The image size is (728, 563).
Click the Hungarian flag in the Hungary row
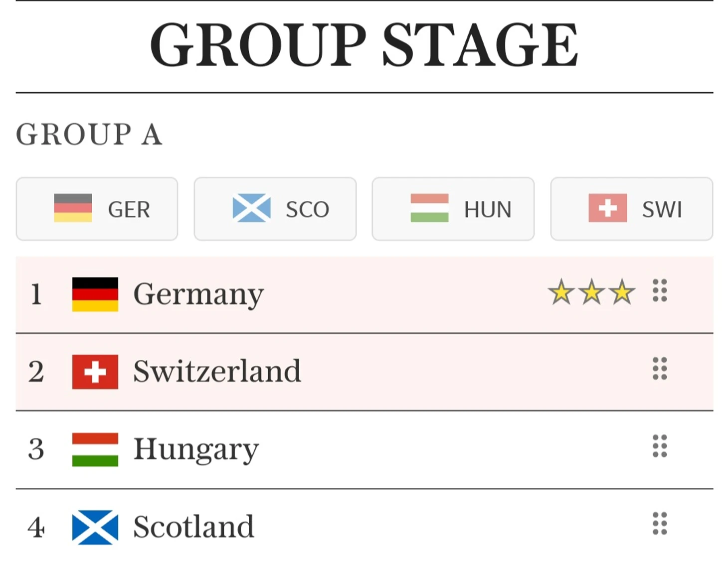(95, 449)
